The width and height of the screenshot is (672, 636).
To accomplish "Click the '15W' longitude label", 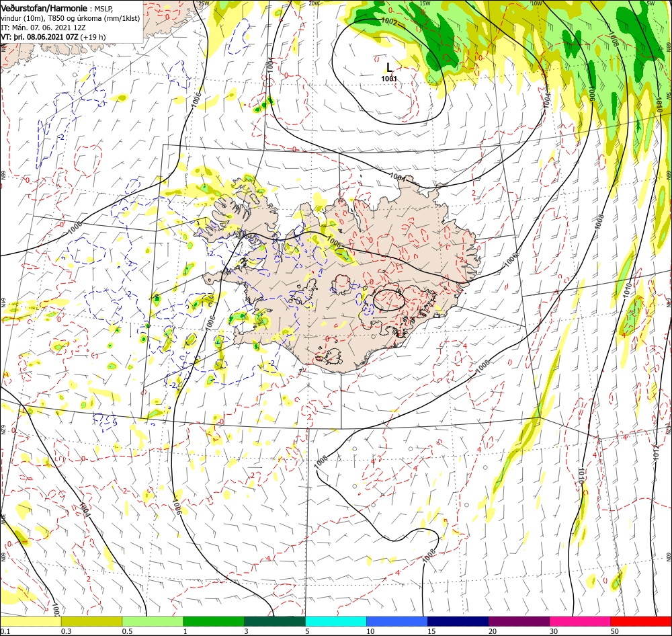I will tap(425, 3).
